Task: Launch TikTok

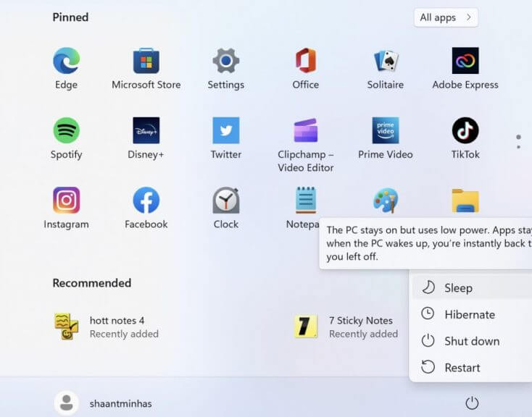Action: coord(465,138)
